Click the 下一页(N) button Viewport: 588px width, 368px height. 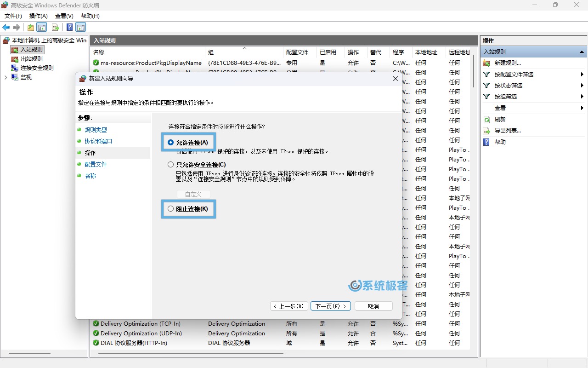point(331,306)
